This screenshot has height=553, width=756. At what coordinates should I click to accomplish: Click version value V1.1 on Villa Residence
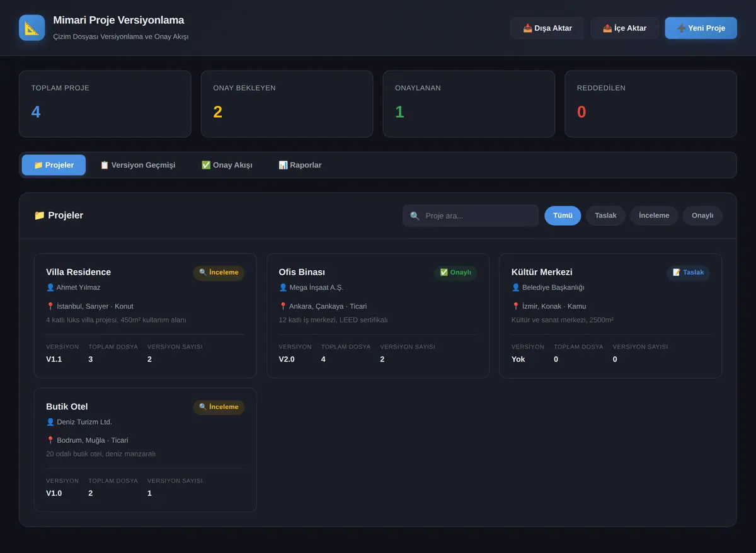tap(54, 359)
